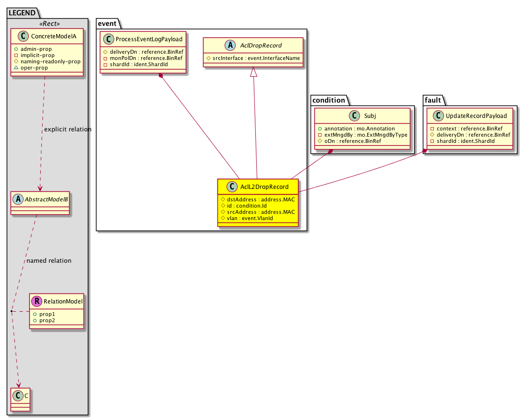The image size is (527, 420).
Task: Click the yellow-highlighted vlan attribute row
Action: [x=245, y=218]
